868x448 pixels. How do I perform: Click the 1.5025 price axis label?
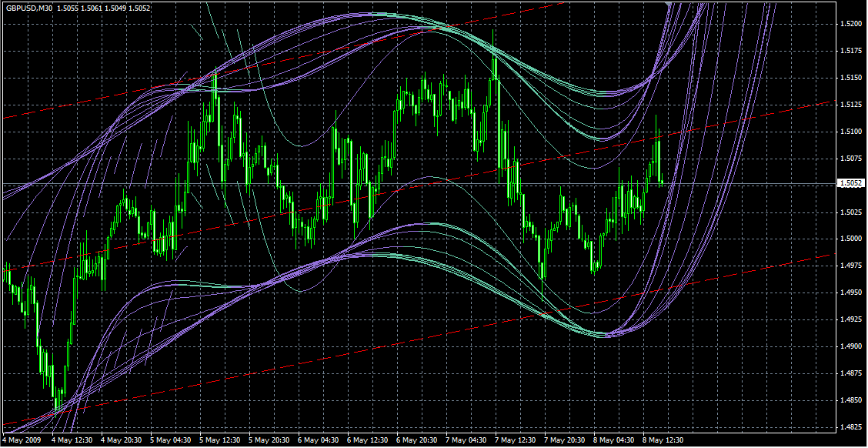pos(851,212)
